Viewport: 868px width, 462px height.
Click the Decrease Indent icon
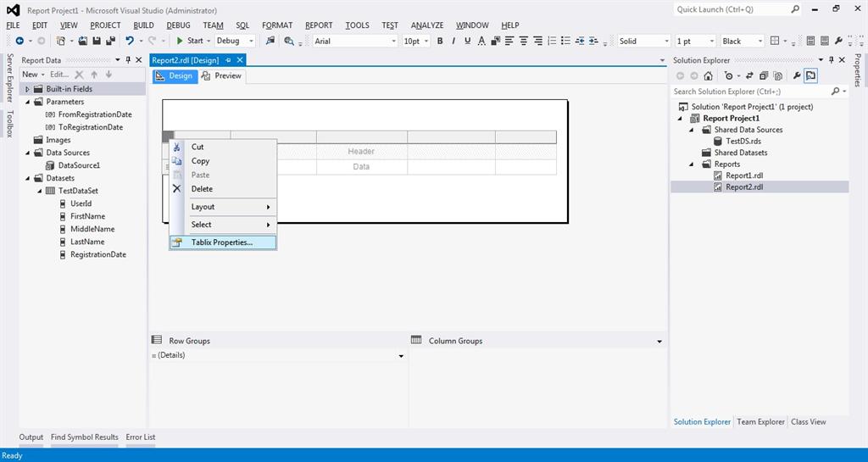pos(580,41)
